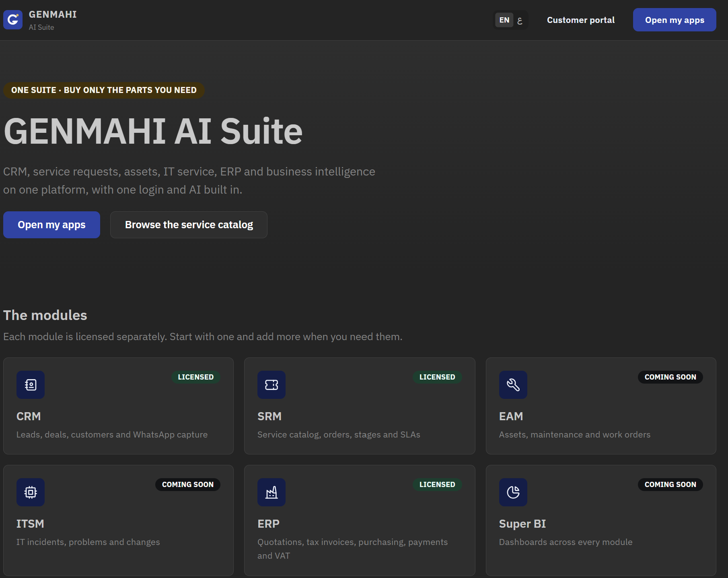This screenshot has width=728, height=578.
Task: Browse the service catalog
Action: [189, 225]
